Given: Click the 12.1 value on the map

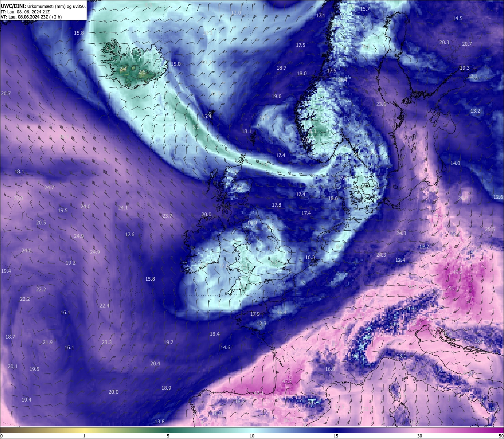Looking at the screenshot, I should pos(472,76).
